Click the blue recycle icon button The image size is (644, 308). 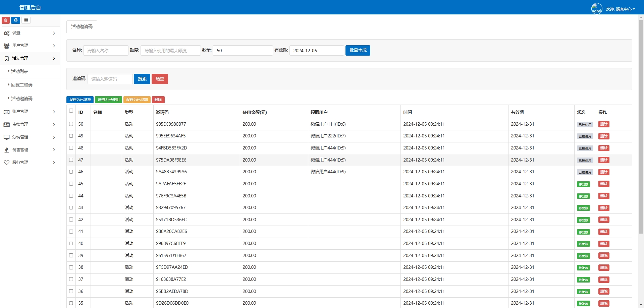click(16, 20)
